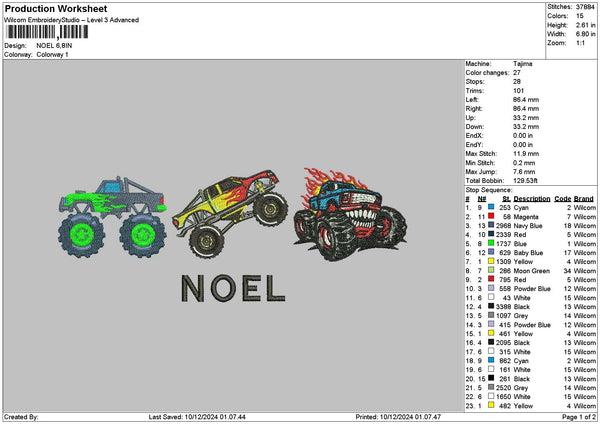Click the Code column header
The image size is (600, 424).
pyautogui.click(x=563, y=198)
